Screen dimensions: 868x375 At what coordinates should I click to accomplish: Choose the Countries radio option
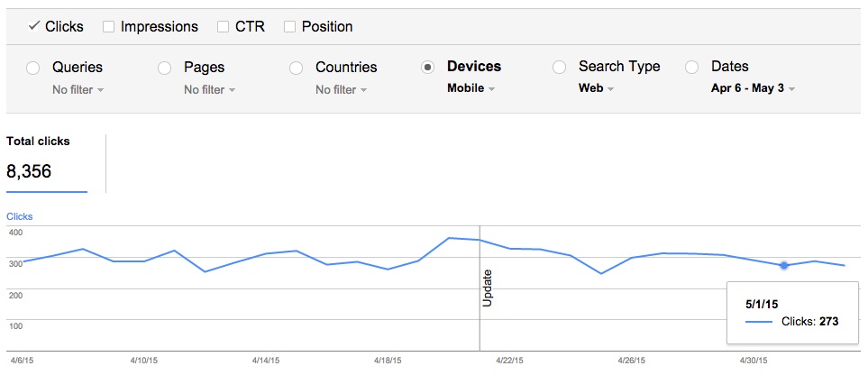pyautogui.click(x=297, y=69)
